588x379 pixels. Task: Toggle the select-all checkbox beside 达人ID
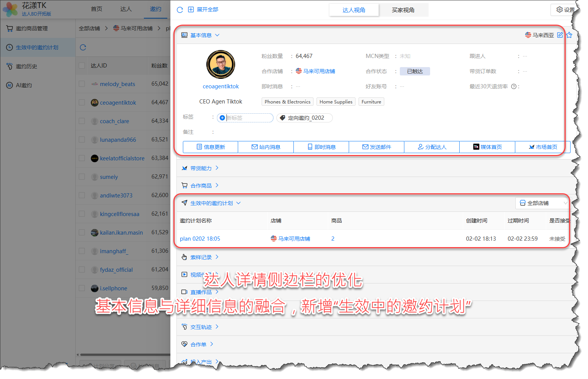[82, 66]
